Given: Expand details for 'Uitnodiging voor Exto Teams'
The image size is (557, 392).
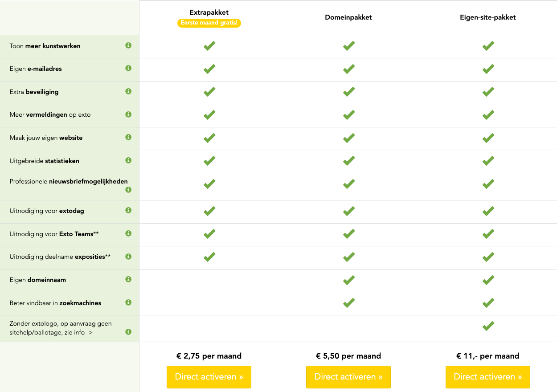Looking at the screenshot, I should point(128,233).
